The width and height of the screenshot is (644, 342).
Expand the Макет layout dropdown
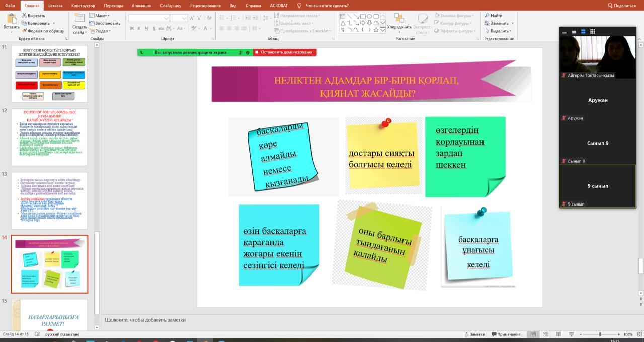(100, 16)
